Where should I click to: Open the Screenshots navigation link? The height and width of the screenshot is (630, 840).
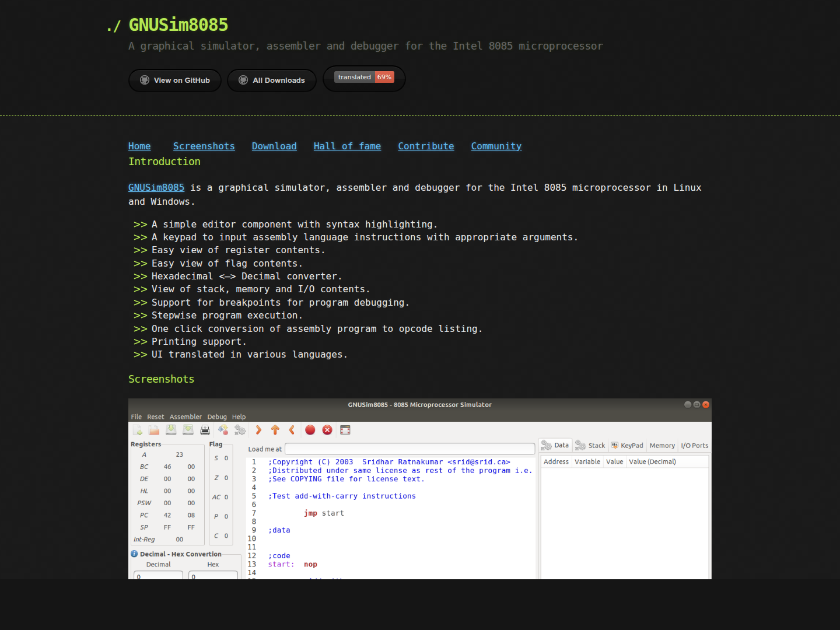[x=204, y=146]
